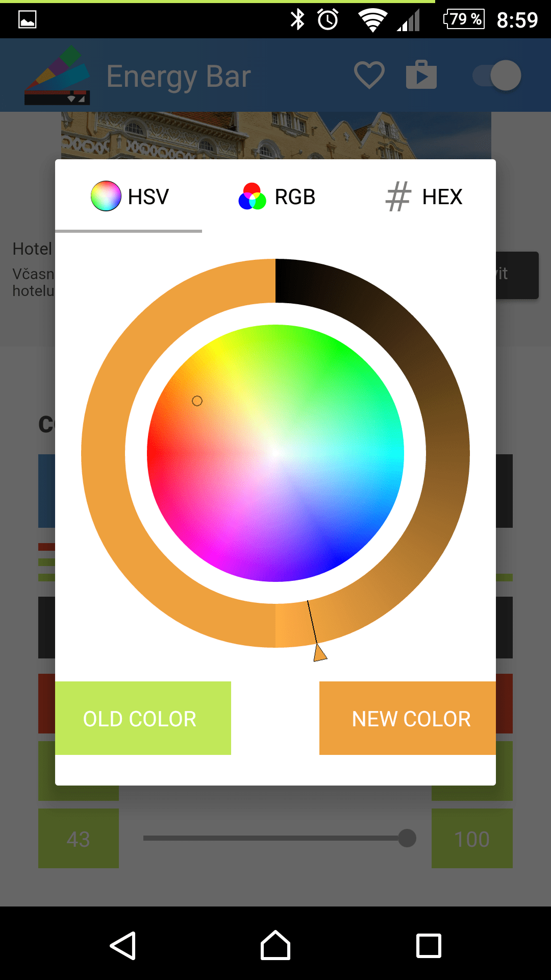Click the RGB overlapping circles icon
Screen dimensions: 551x980
tap(253, 197)
